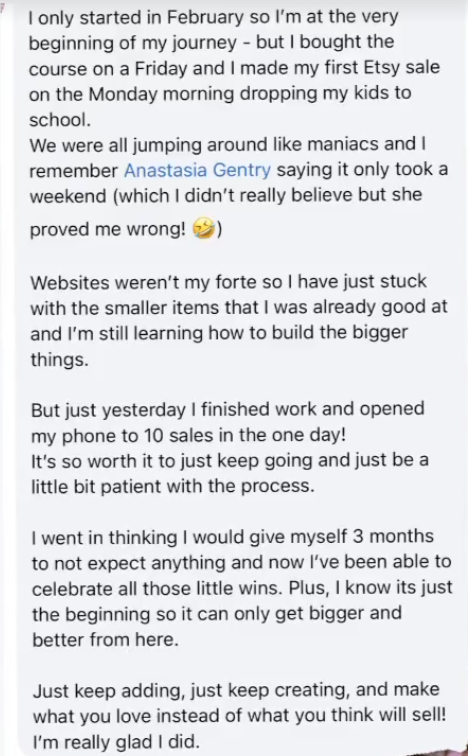Image resolution: width=468 pixels, height=756 pixels.
Task: Click the word "February" in the first line
Action: click(x=206, y=17)
